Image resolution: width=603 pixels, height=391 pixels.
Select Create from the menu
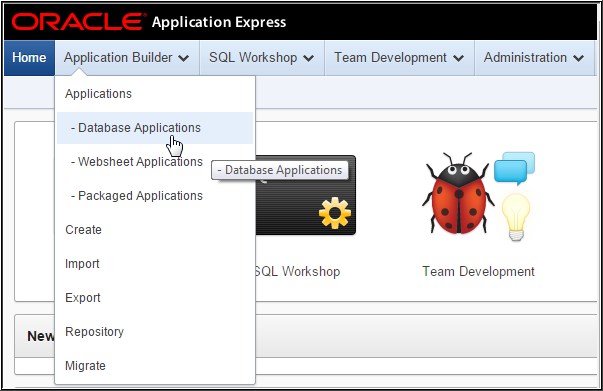click(155, 230)
